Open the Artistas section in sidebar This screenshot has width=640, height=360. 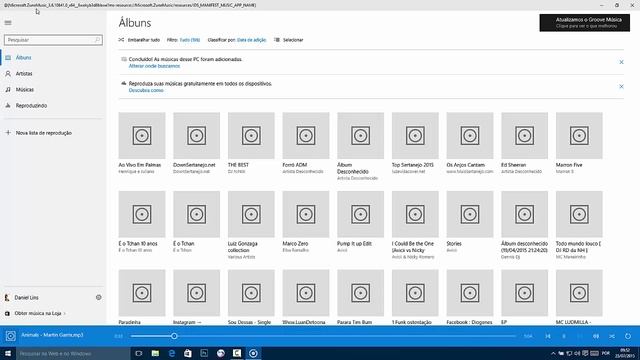[x=53, y=73]
